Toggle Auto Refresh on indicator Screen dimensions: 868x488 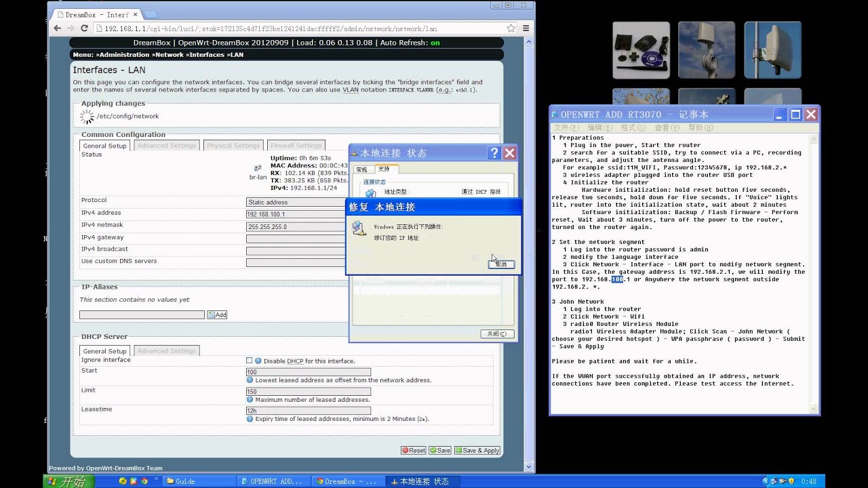[435, 43]
